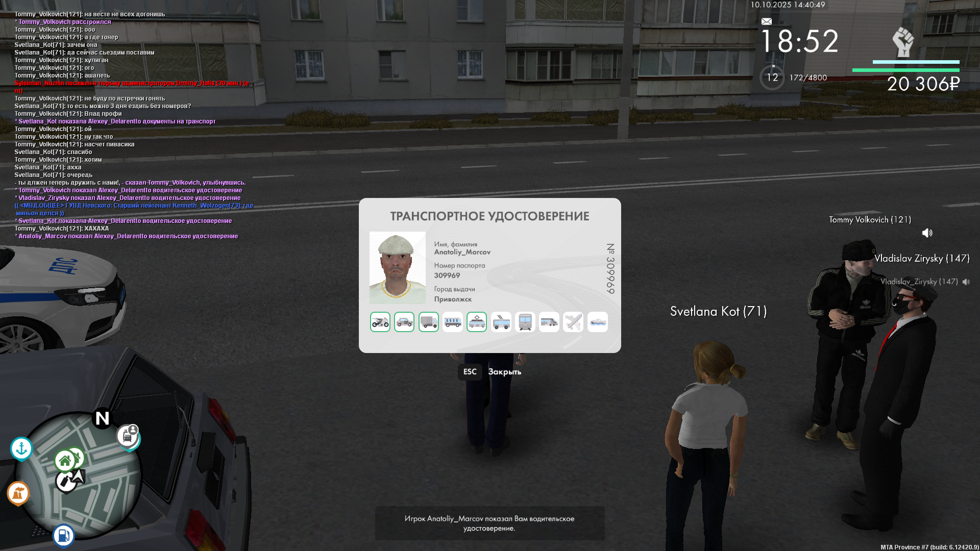
Task: Click the gas station marker on minimap
Action: click(x=63, y=536)
